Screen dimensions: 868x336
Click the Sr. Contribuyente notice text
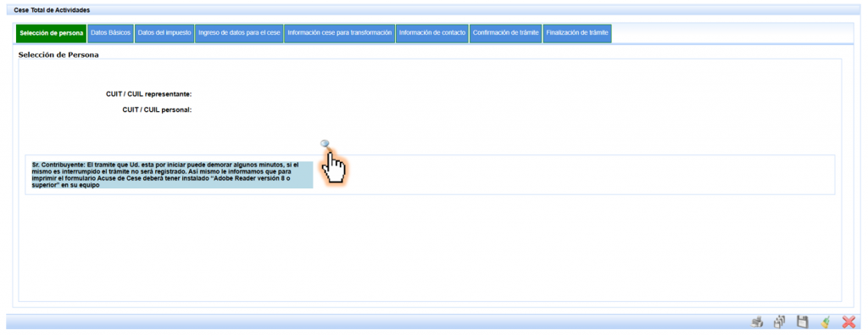coord(172,175)
